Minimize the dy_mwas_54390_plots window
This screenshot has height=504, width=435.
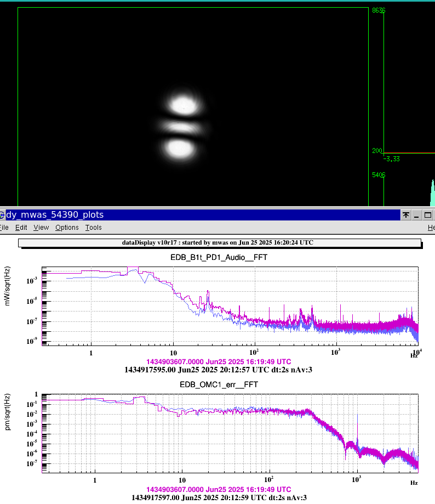pyautogui.click(x=417, y=215)
